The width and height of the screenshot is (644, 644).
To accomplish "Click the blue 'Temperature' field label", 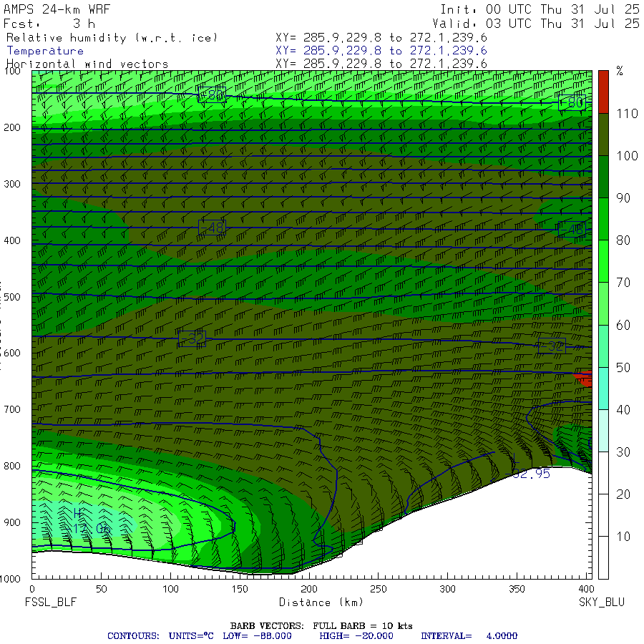I will 45,51.
